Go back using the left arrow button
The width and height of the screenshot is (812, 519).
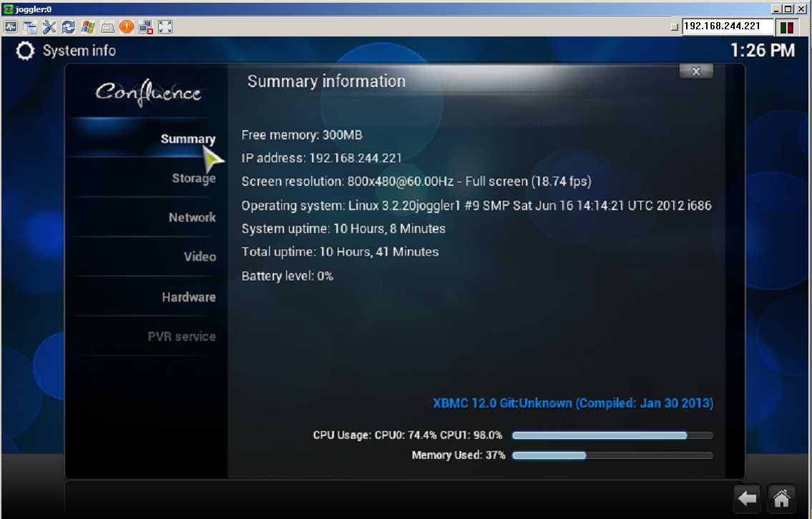(x=748, y=498)
